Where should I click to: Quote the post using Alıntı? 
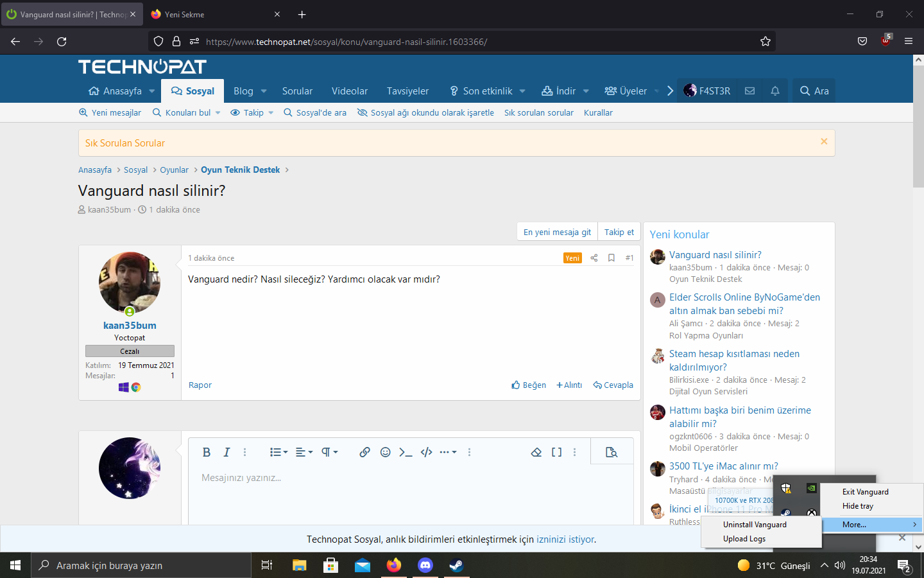tap(569, 385)
